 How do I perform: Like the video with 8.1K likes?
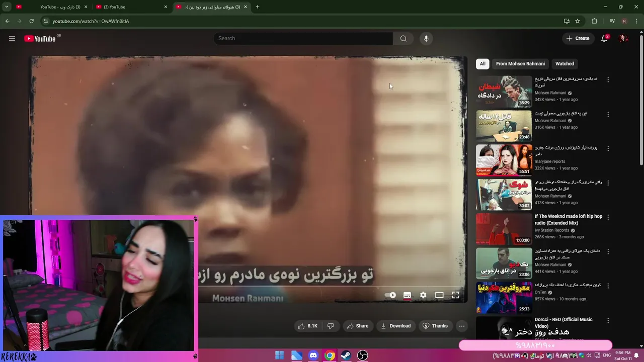(307, 326)
